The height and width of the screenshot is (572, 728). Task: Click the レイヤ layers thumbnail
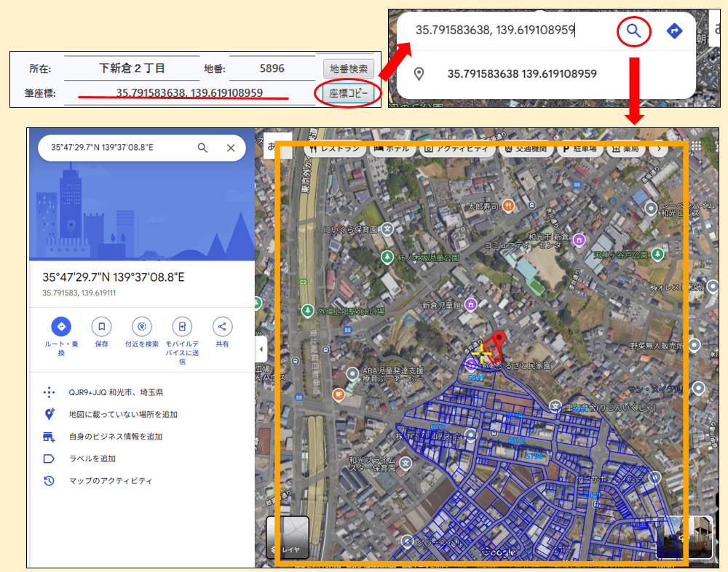[288, 537]
